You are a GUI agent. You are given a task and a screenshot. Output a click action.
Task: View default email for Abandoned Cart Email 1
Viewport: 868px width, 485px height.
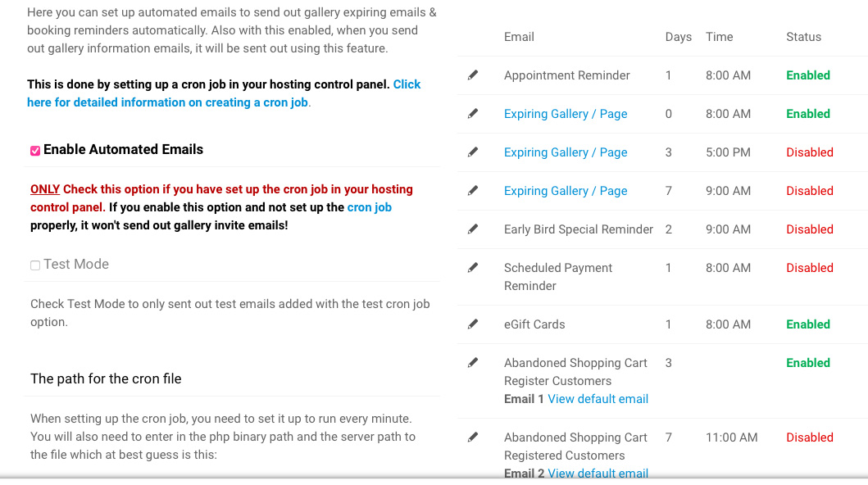(x=598, y=399)
